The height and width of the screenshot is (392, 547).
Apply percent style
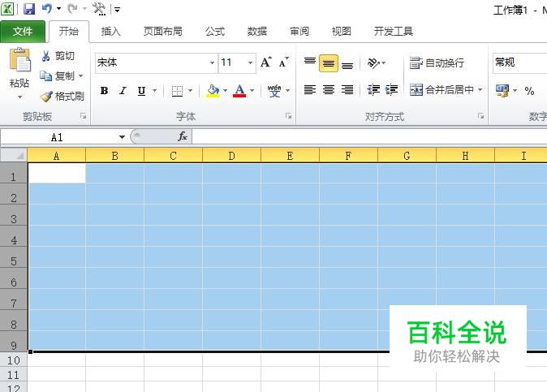click(529, 91)
